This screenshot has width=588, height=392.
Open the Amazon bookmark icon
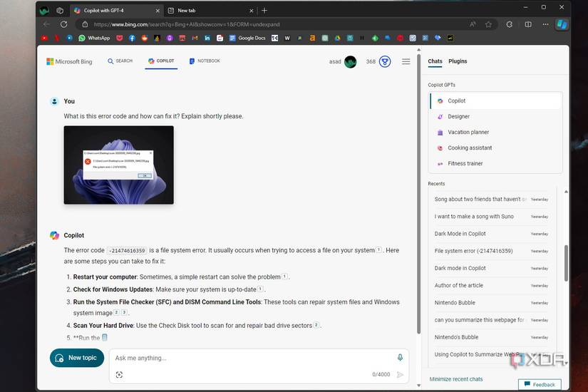pyautogui.click(x=312, y=38)
